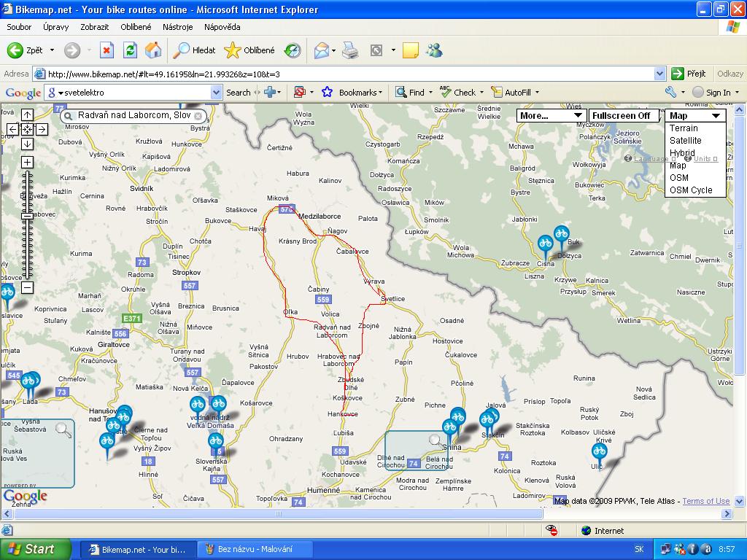This screenshot has height=560, width=747.
Task: Click the re-center icon between pan arrows
Action: pos(27,130)
